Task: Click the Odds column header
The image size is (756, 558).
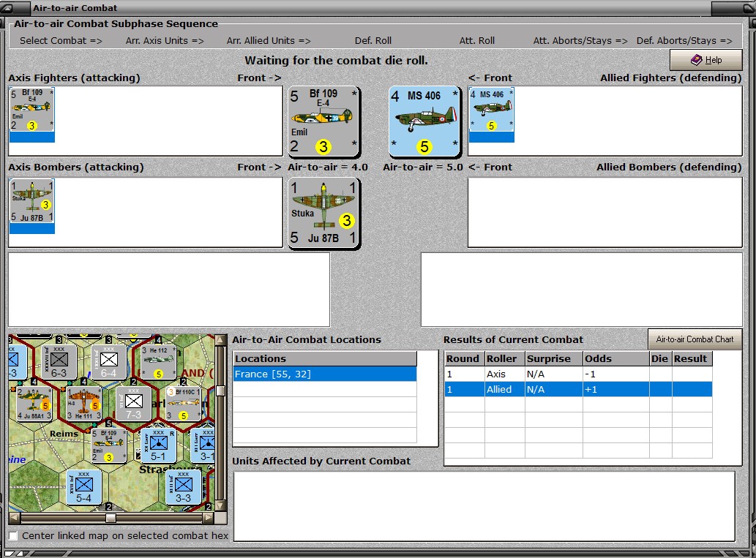Action: point(616,358)
